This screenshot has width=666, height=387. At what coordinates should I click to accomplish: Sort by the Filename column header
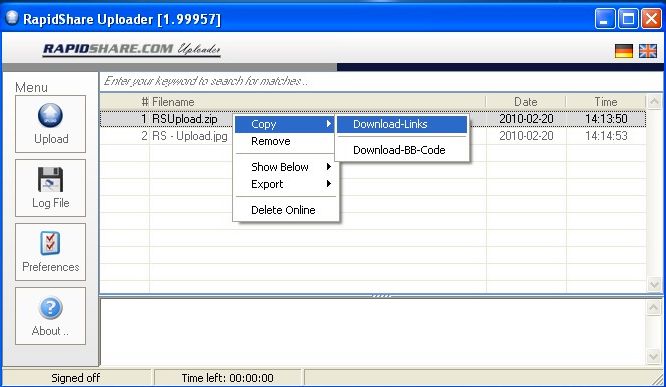[x=317, y=102]
